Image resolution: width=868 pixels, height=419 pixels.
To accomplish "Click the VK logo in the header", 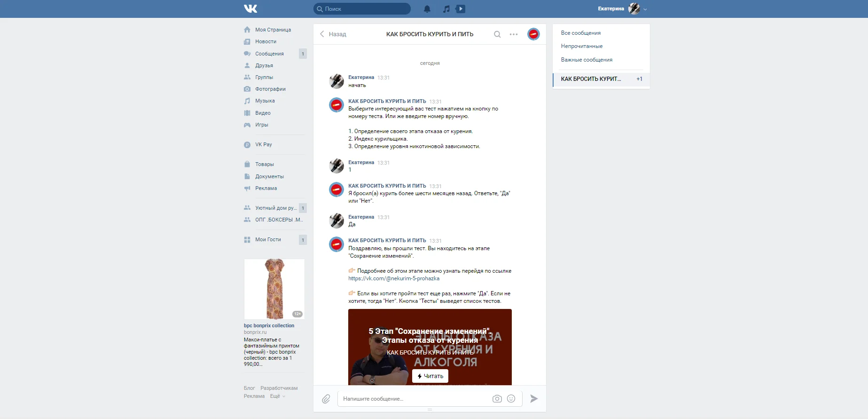I will pyautogui.click(x=250, y=8).
